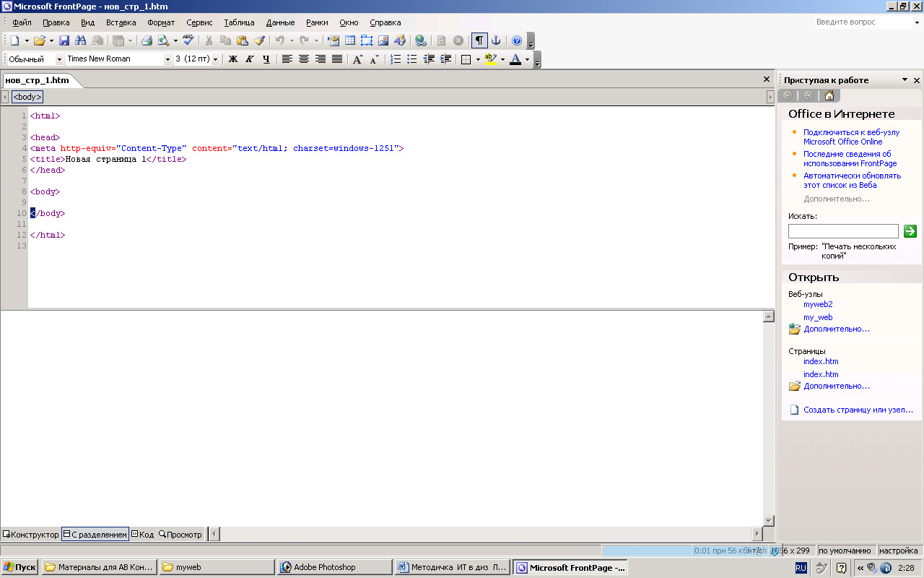Open the Формат menu

click(x=161, y=22)
